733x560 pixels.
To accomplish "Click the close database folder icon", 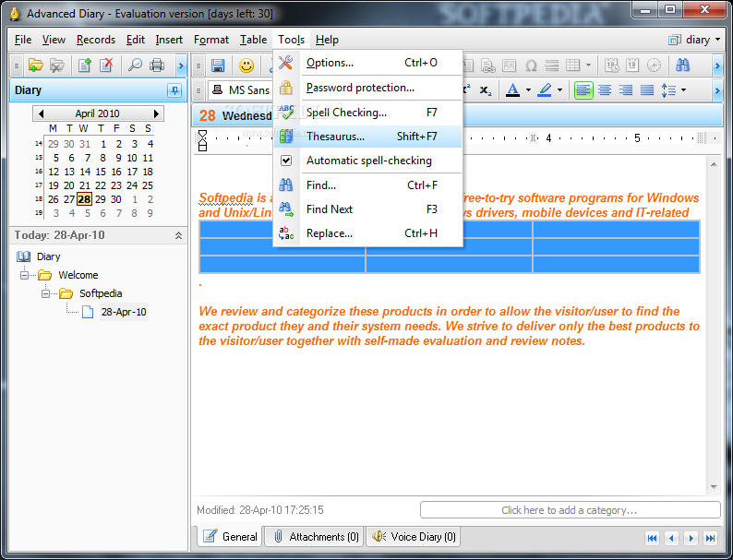I will tap(57, 65).
